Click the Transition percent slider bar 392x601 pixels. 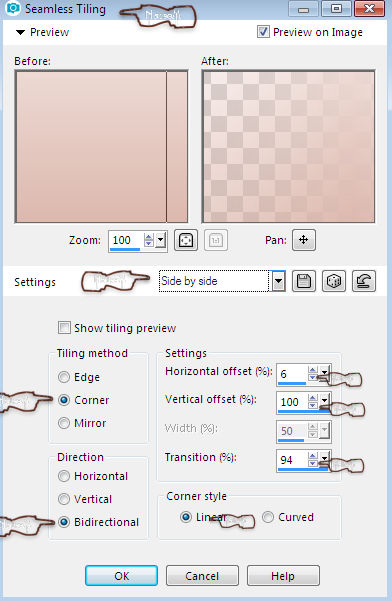click(303, 469)
